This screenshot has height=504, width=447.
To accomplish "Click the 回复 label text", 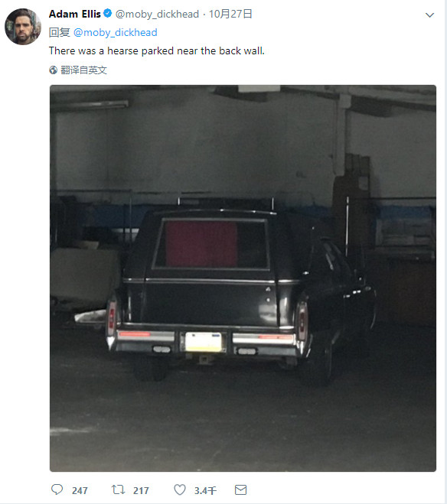I will click(60, 32).
